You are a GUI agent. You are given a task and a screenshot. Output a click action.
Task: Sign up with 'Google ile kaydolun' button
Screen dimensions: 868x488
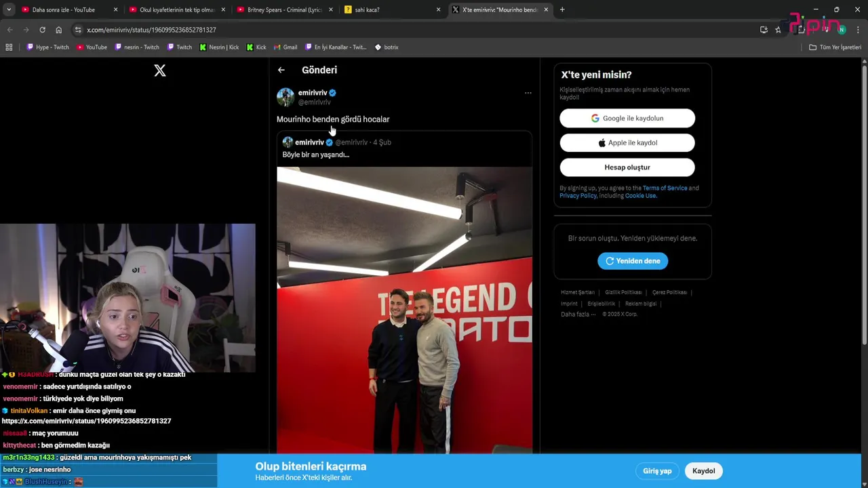coord(627,118)
